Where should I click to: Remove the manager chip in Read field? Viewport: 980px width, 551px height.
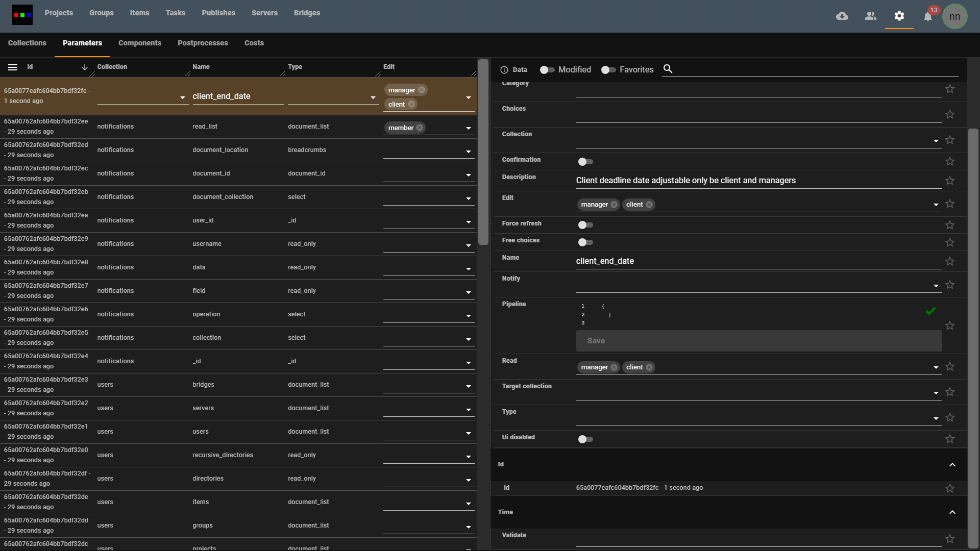point(614,367)
